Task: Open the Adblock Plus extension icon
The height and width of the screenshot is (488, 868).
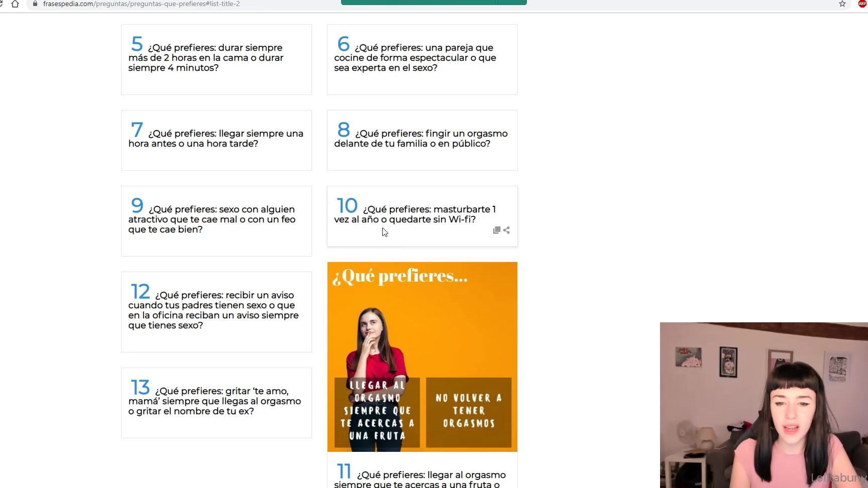Action: click(x=862, y=4)
